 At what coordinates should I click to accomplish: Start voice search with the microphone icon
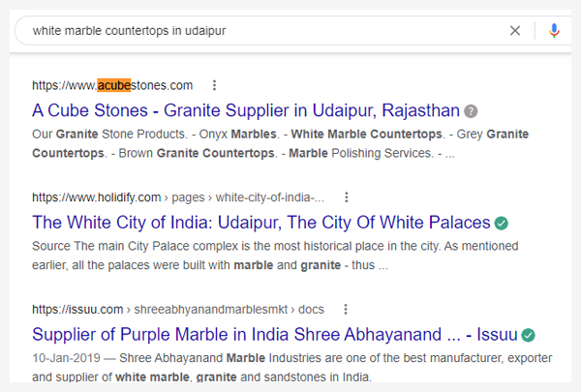point(554,30)
